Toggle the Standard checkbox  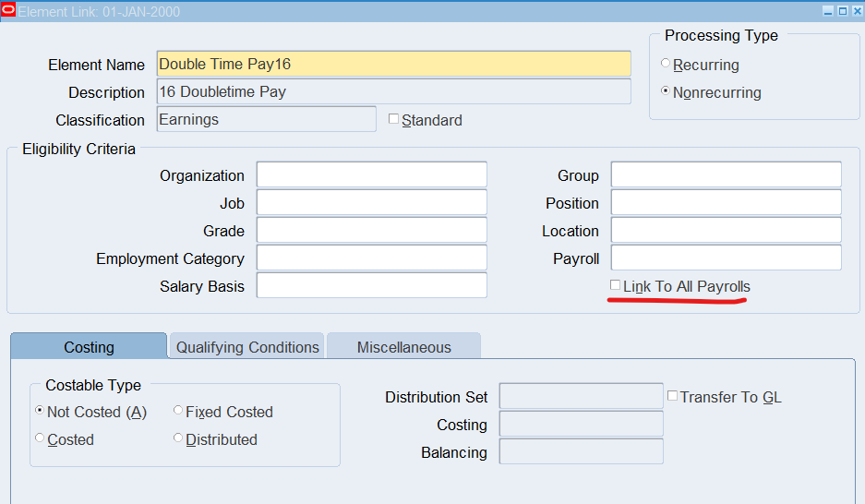point(394,119)
